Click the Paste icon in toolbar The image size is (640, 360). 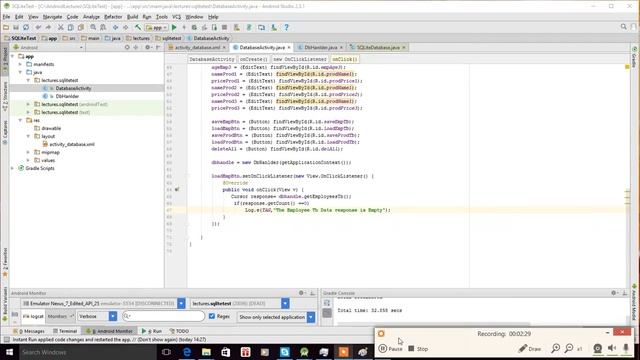point(80,27)
